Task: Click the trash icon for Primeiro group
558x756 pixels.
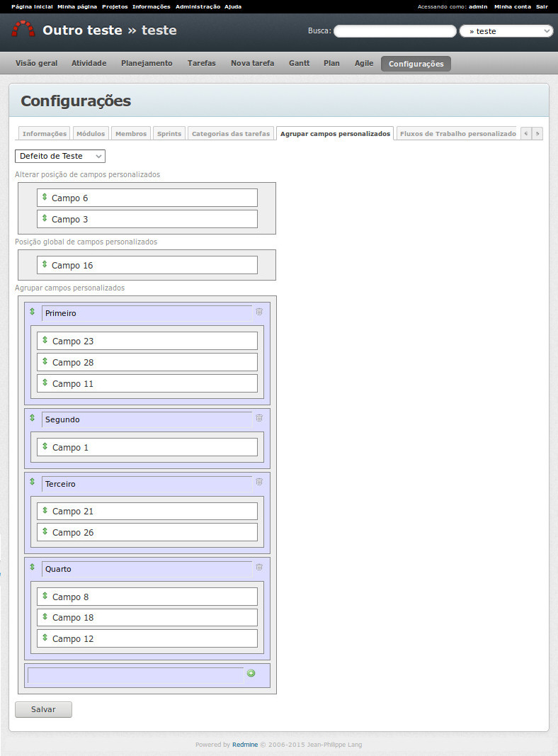Action: (259, 312)
